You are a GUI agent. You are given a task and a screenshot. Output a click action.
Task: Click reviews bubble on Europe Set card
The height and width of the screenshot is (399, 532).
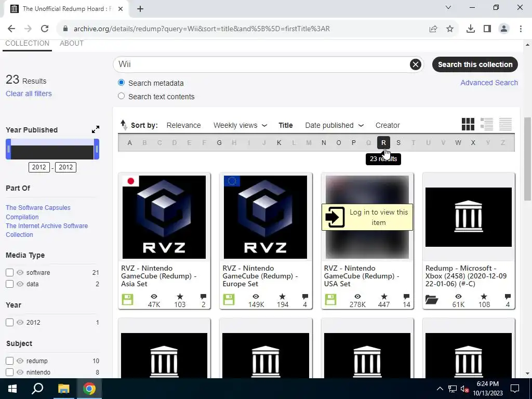pos(305,297)
